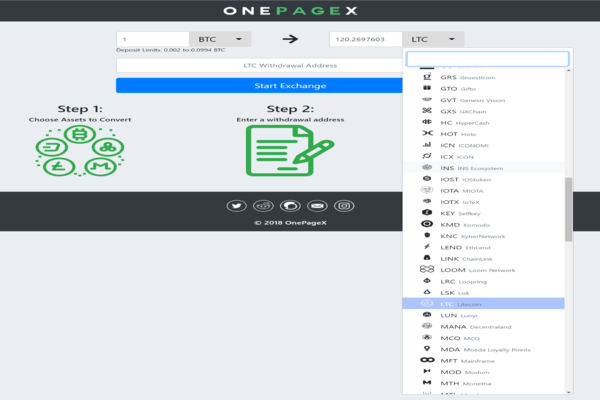Select MDA Moeda Loyalty Points
The image size is (600, 400).
[483, 349]
